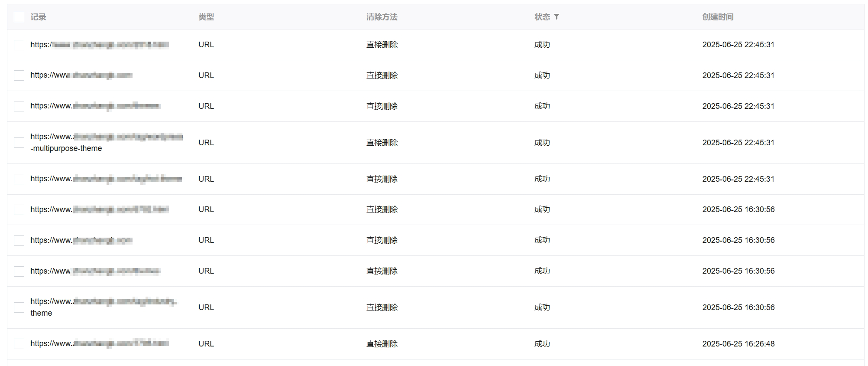This screenshot has width=868, height=366.
Task: Click the 类型 column header
Action: coord(206,17)
